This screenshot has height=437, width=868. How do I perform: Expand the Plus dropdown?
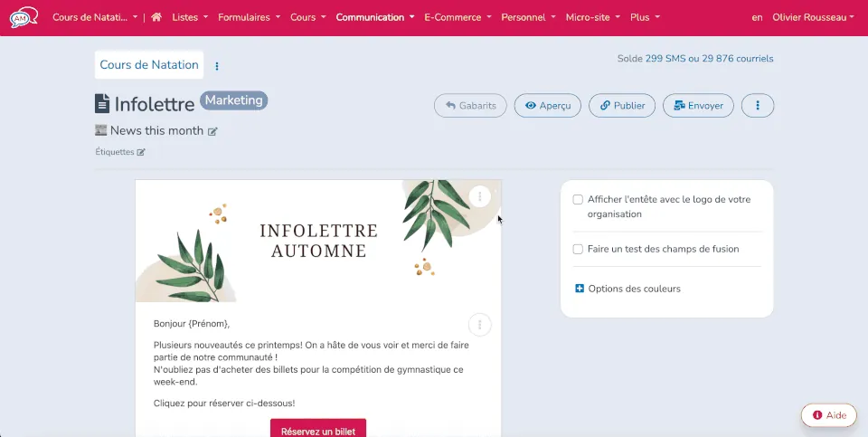pyautogui.click(x=645, y=17)
